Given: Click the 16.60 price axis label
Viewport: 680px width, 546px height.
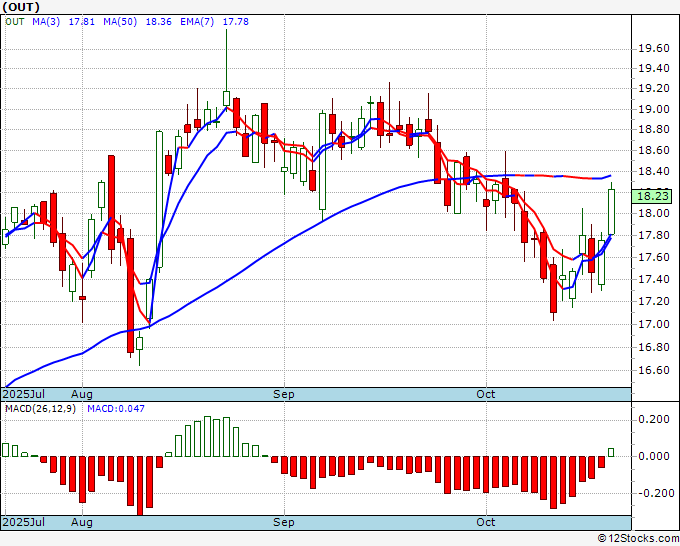Looking at the screenshot, I should click(x=654, y=370).
